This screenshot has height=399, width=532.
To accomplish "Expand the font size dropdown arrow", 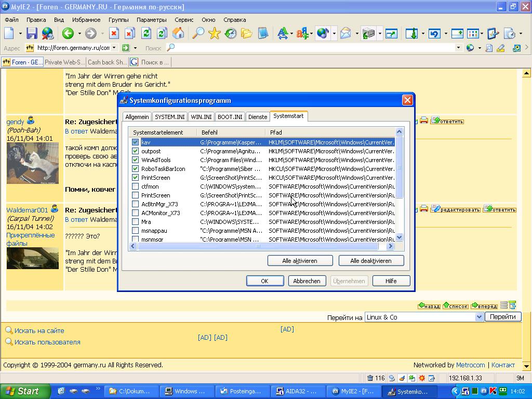I will click(x=292, y=34).
